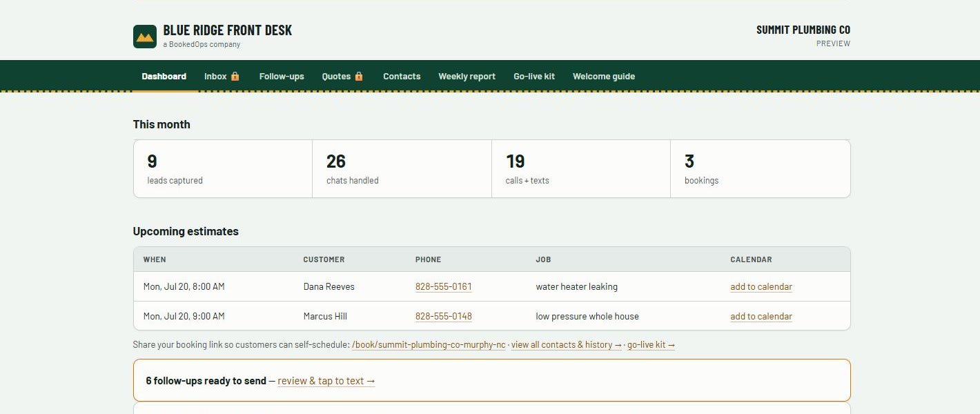Click the 19 calls + texts stat
Image resolution: width=980 pixels, height=414 pixels.
(x=581, y=169)
